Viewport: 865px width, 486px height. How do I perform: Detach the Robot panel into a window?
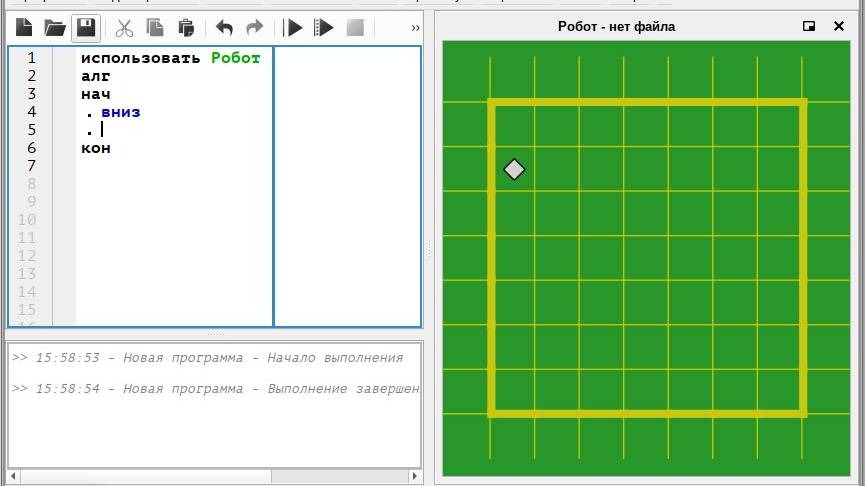(x=809, y=26)
